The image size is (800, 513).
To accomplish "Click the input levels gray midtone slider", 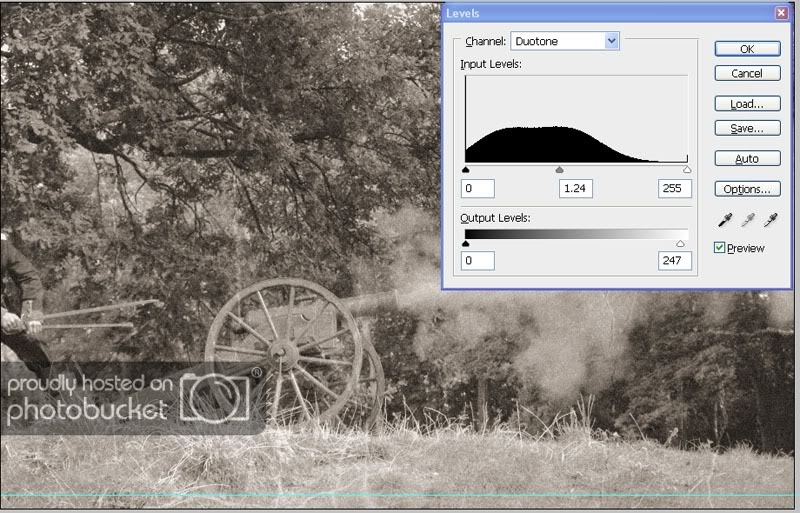I will [559, 170].
